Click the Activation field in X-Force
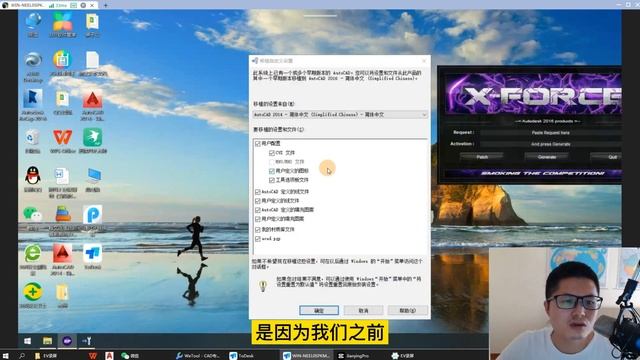The height and width of the screenshot is (360, 640). tap(551, 144)
